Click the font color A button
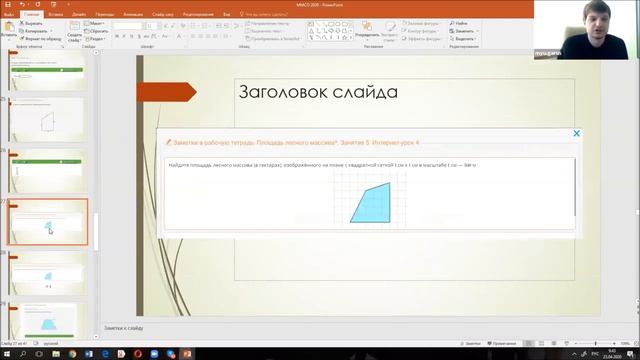 click(x=179, y=36)
